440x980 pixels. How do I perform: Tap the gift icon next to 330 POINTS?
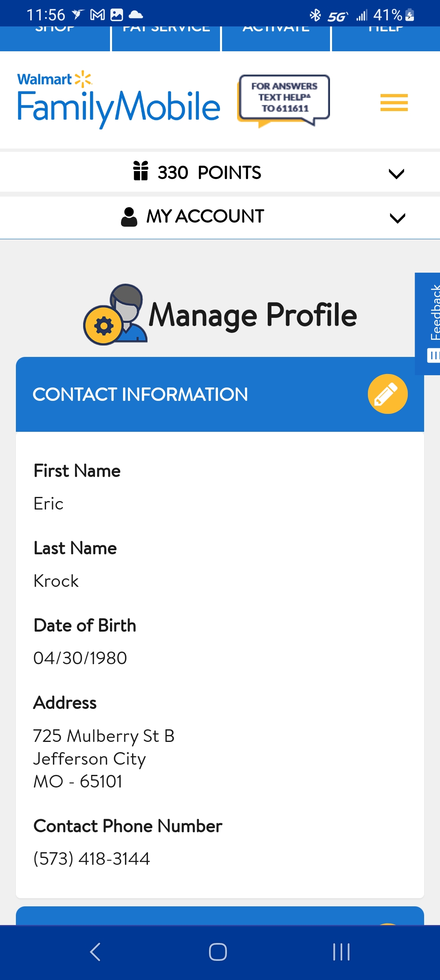click(x=140, y=172)
